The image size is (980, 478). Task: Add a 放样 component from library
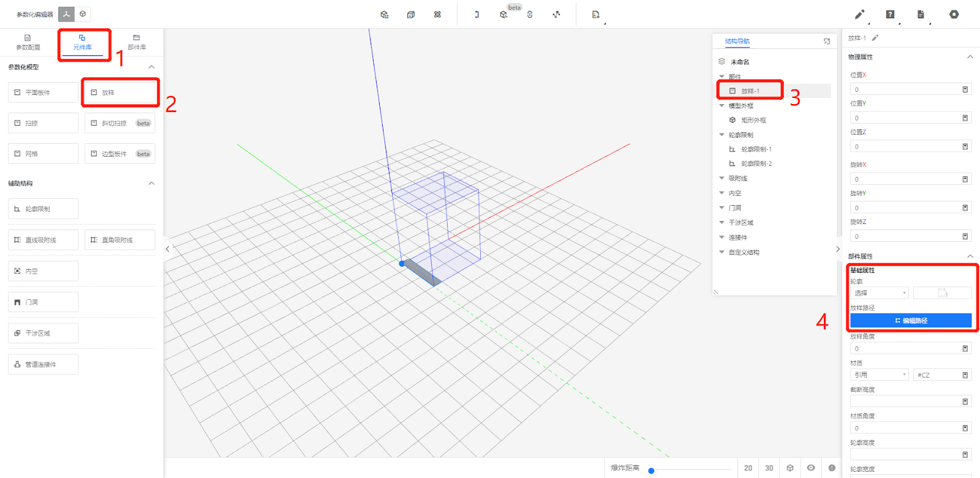[119, 92]
